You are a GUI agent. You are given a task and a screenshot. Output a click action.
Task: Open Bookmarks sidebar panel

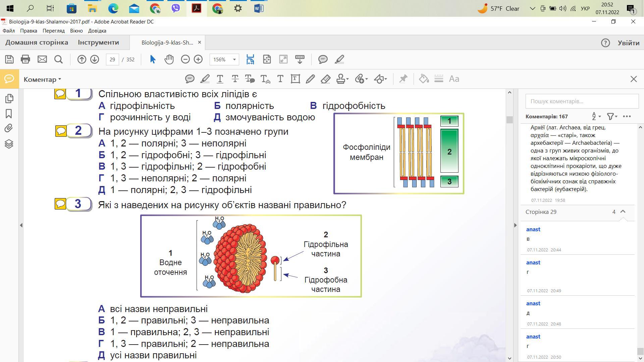pyautogui.click(x=9, y=114)
